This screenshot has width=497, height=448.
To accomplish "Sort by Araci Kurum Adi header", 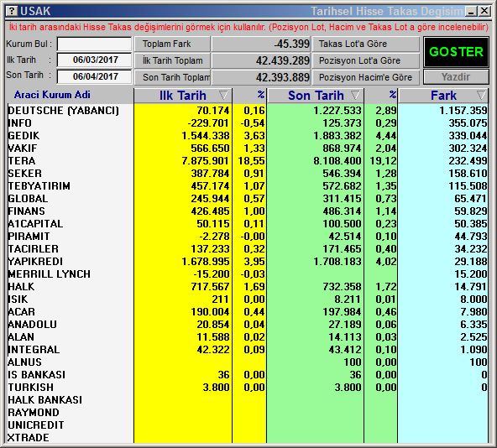I will pos(52,95).
